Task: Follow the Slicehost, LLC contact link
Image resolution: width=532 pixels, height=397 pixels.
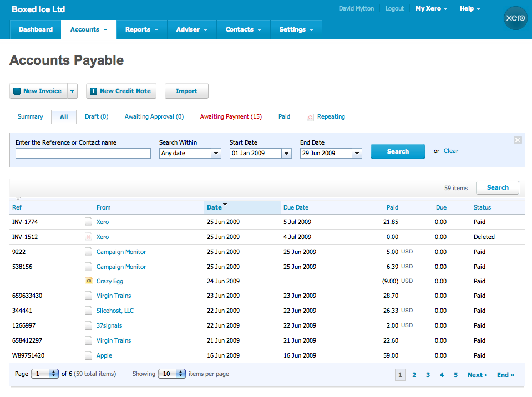Action: (x=114, y=311)
